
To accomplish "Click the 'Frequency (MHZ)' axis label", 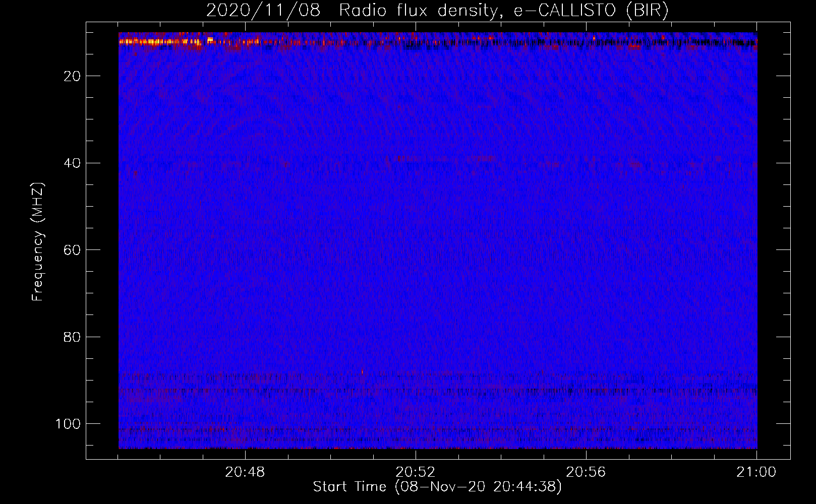I will click(38, 242).
